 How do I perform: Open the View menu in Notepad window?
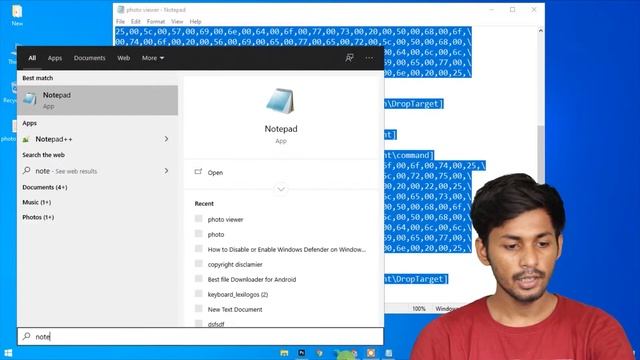pyautogui.click(x=177, y=21)
